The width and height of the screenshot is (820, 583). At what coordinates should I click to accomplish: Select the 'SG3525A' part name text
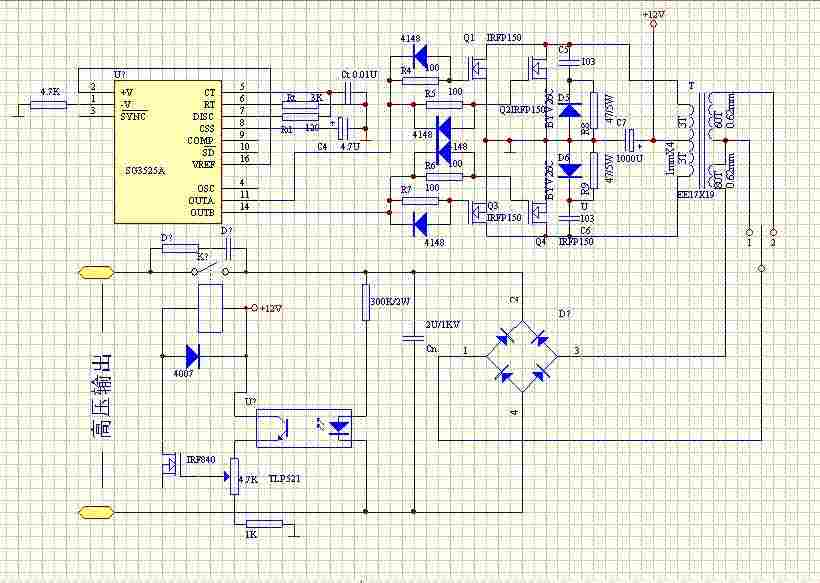146,171
